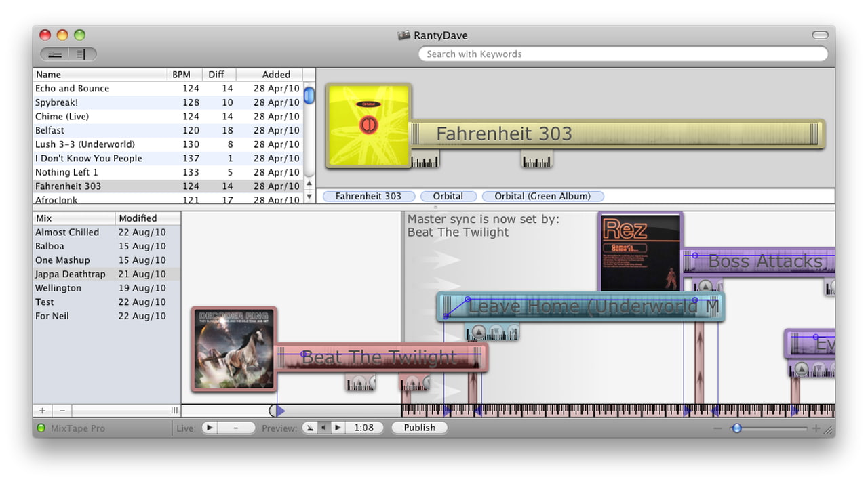
Task: Click the Search with Keywords field
Action: 623,54
